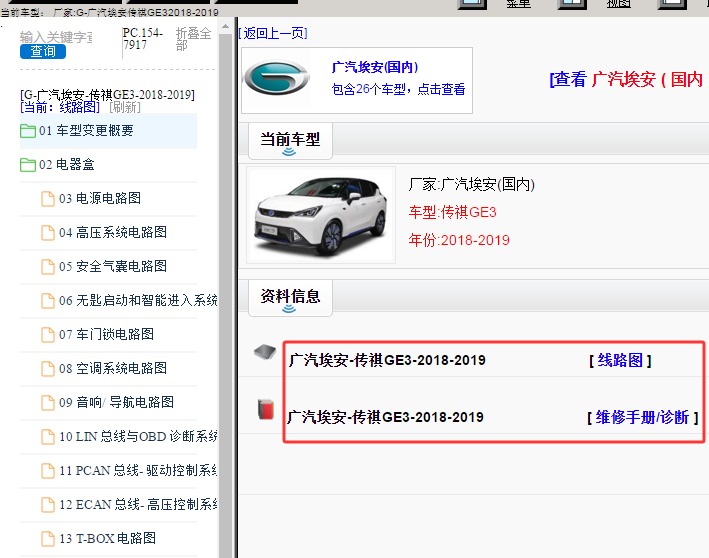This screenshot has width=709, height=558.
Task: Click document icon of 04 高压系统电路图
Action: [48, 232]
